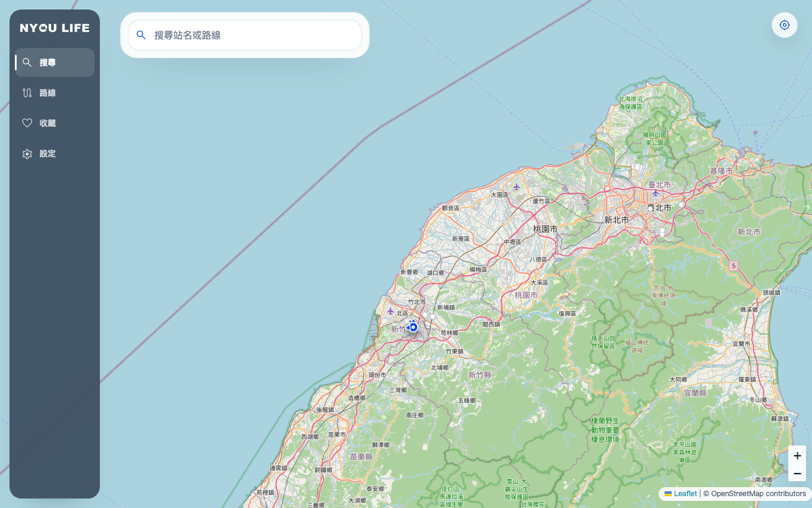This screenshot has width=812, height=508.
Task: Click the 竹東鎮 map label
Action: click(454, 352)
